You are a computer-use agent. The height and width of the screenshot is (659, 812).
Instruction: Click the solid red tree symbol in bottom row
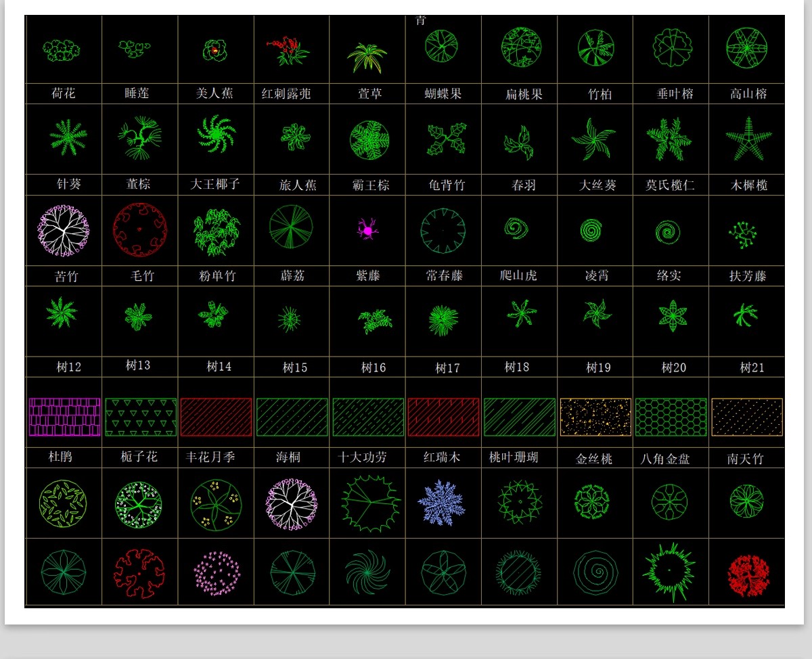pos(748,576)
